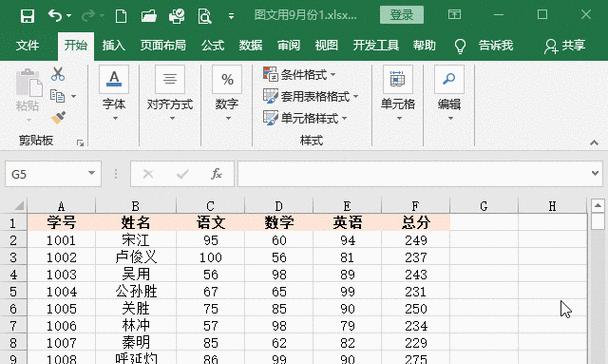Screen dimensions: 608x364
Task: Open Print Preview icon
Action: (x=204, y=16)
